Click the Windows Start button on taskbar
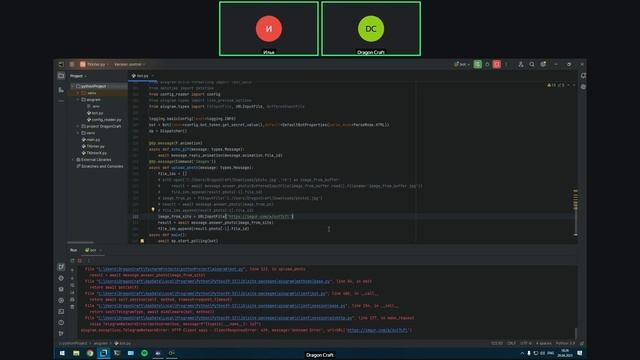640x360 pixels. coord(62,353)
